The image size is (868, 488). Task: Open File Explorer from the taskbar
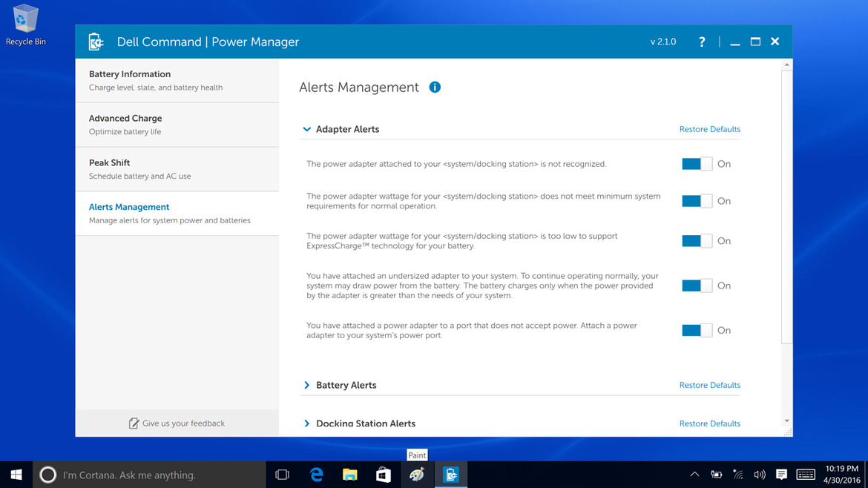350,475
